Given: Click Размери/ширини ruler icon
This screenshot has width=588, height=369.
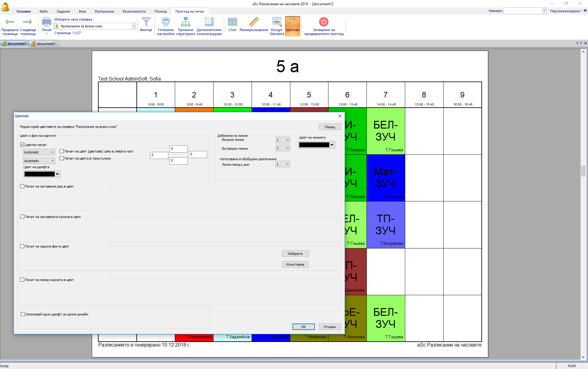Looking at the screenshot, I should point(254,22).
